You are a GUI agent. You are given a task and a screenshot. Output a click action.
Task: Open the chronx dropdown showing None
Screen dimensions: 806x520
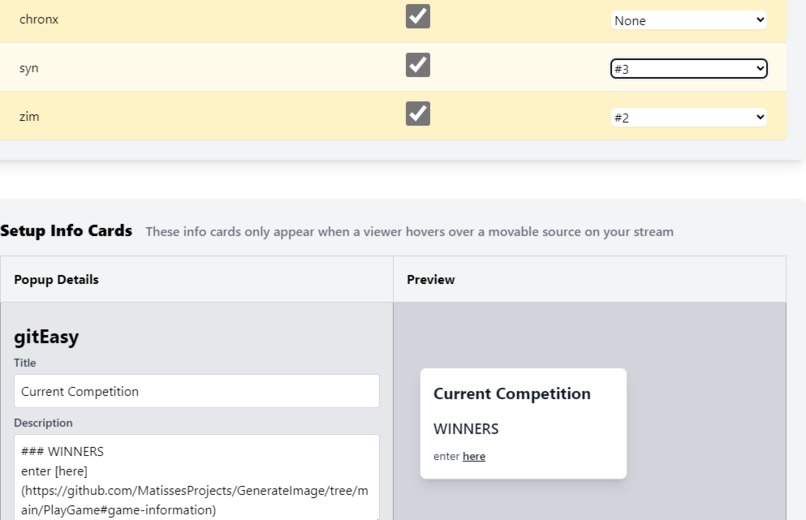689,21
